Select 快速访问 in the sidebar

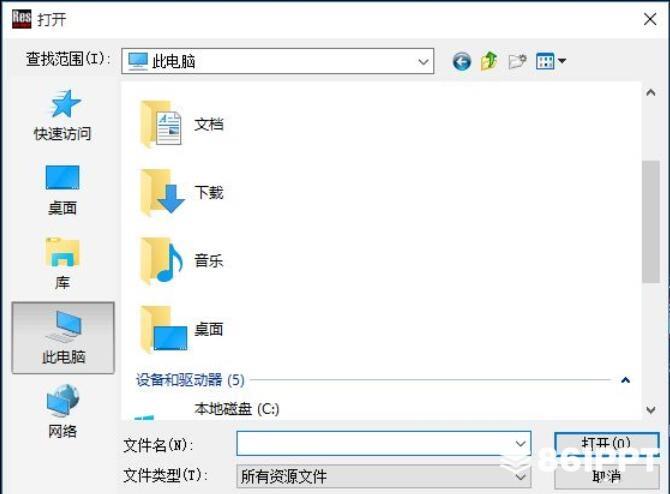[63, 115]
